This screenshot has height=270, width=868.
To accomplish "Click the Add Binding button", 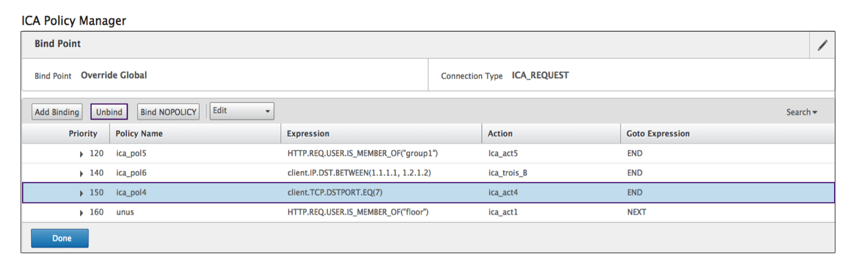I will [x=57, y=112].
